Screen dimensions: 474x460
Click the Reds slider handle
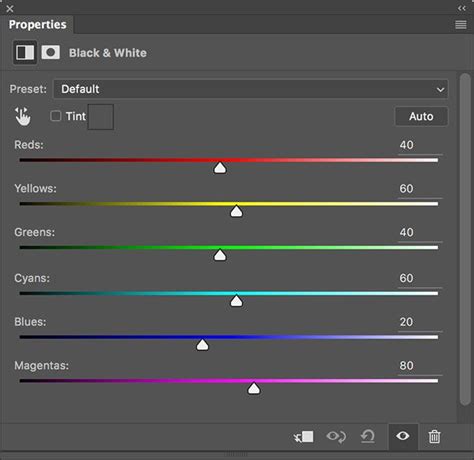(220, 168)
